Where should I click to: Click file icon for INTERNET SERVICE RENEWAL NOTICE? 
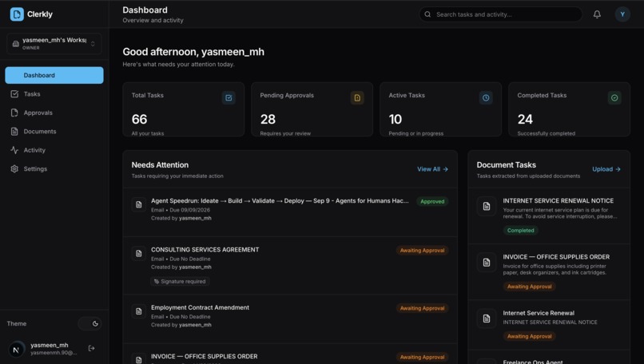[x=487, y=206]
